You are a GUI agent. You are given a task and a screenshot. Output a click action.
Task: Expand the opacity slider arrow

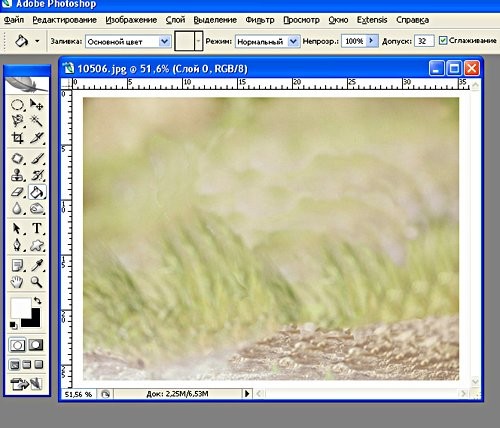point(372,41)
